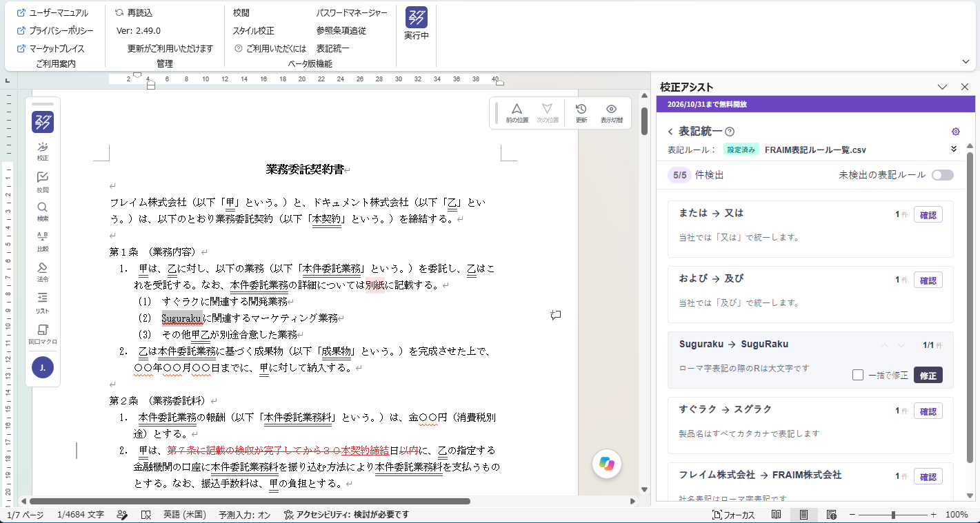This screenshot has width=980, height=523.
Task: Click the 修正 button for SuguRaku
Action: coord(928,375)
